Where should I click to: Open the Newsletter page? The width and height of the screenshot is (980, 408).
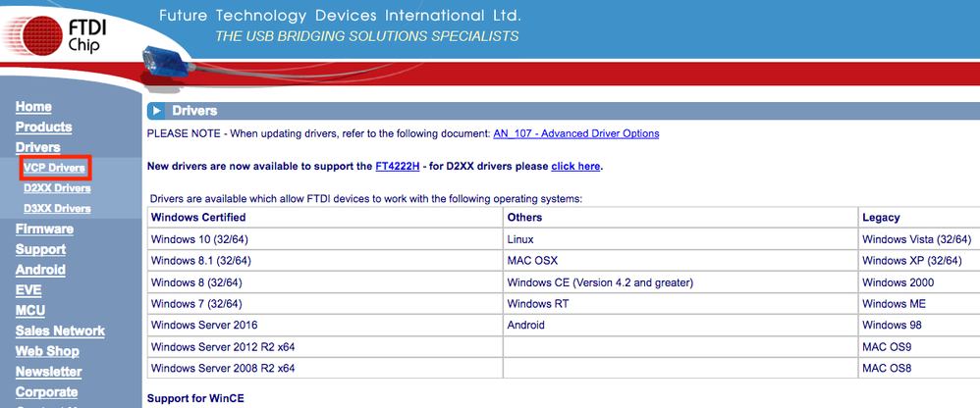point(49,372)
